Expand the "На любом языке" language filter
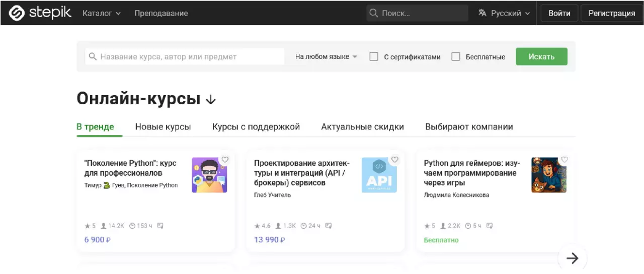This screenshot has width=644, height=274. 326,57
